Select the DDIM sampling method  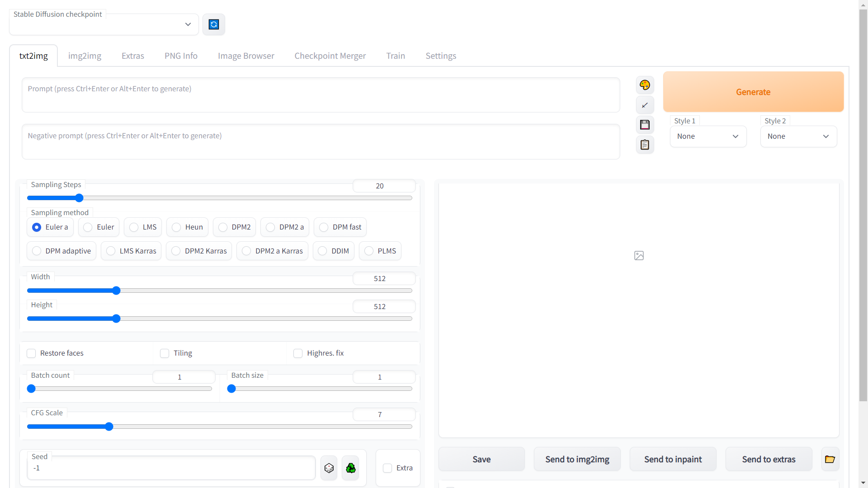(322, 251)
